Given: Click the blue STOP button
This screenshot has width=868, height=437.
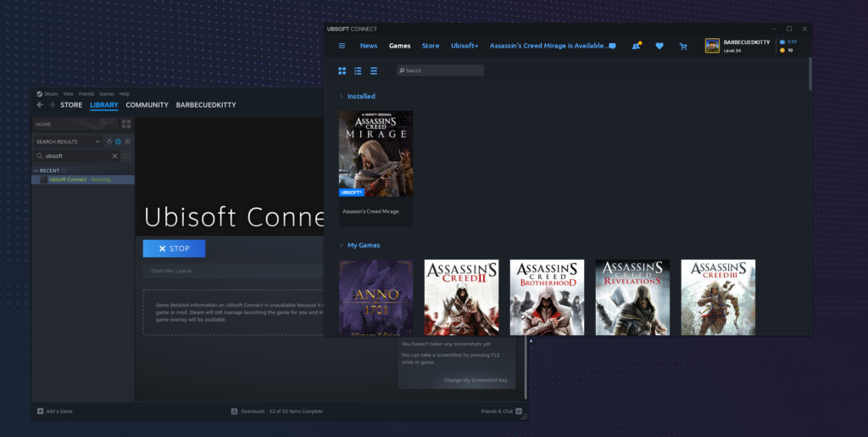Looking at the screenshot, I should coord(174,249).
